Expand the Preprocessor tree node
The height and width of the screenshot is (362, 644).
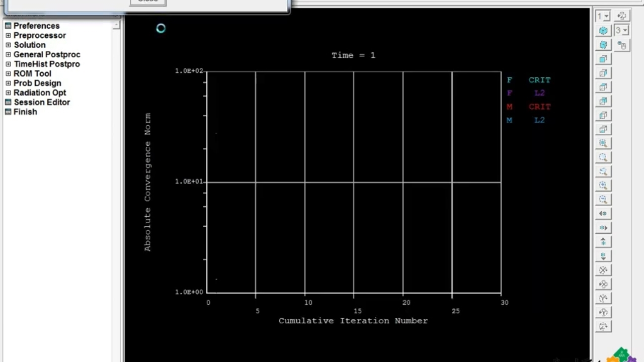(x=8, y=36)
